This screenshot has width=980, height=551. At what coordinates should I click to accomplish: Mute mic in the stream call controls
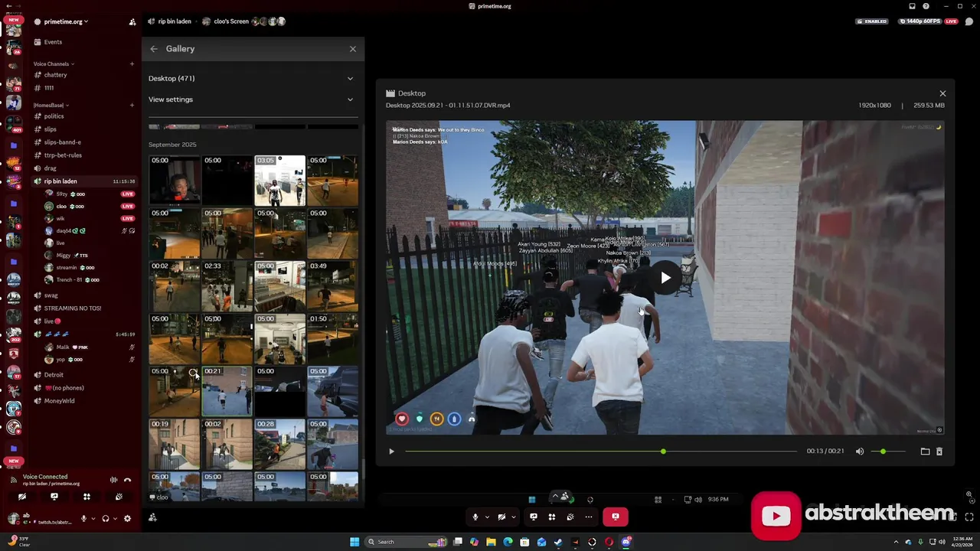(x=475, y=517)
